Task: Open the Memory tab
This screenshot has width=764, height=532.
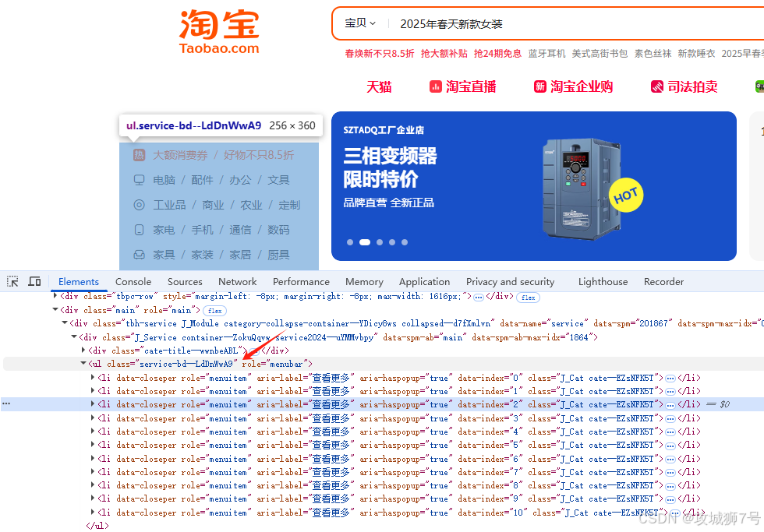Action: (365, 281)
